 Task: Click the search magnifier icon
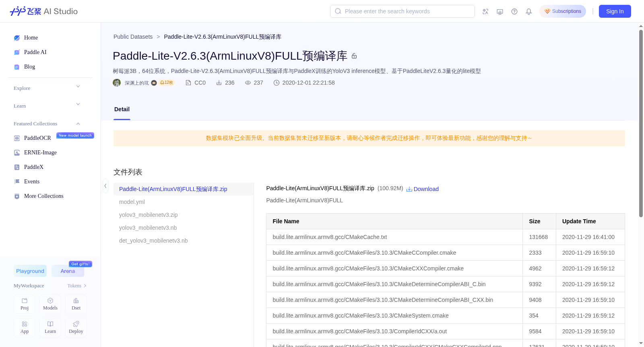(338, 11)
